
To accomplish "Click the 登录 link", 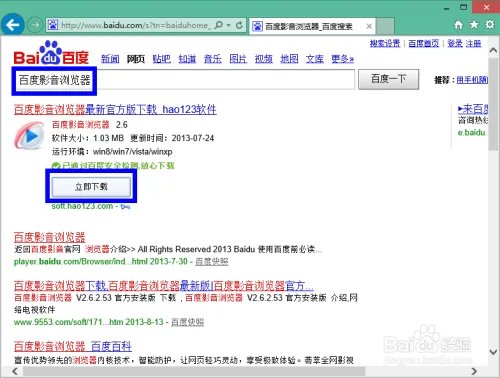I will 455,43.
